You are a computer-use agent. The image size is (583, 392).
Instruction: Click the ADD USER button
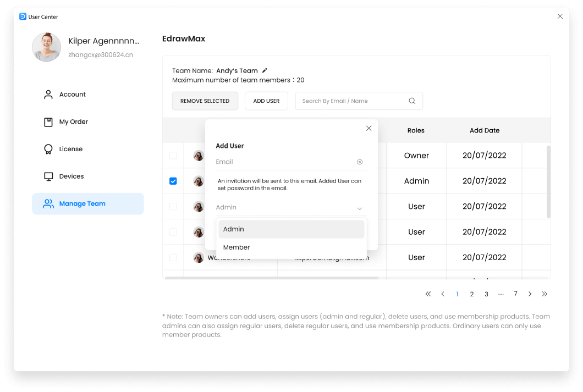pos(266,101)
